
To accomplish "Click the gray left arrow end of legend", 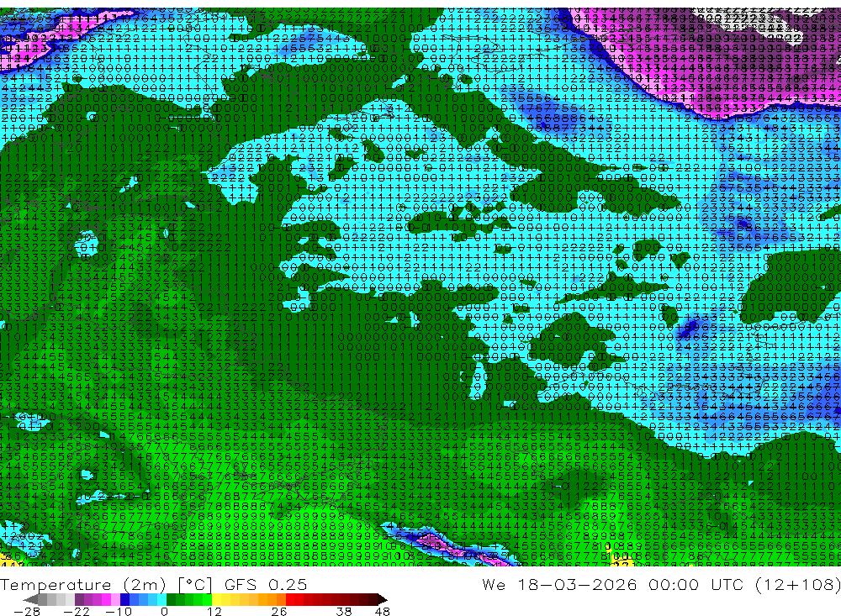I will click(31, 599).
